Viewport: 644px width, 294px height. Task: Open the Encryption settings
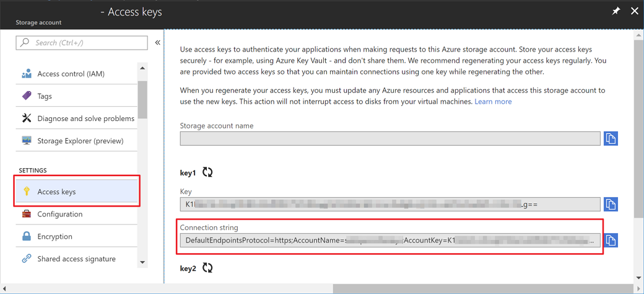[54, 236]
